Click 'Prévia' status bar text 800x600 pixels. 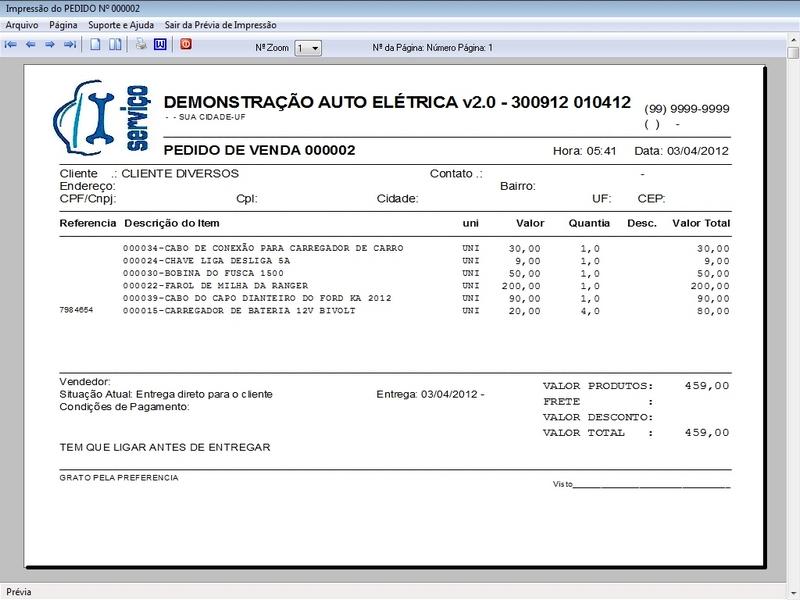pos(19,592)
